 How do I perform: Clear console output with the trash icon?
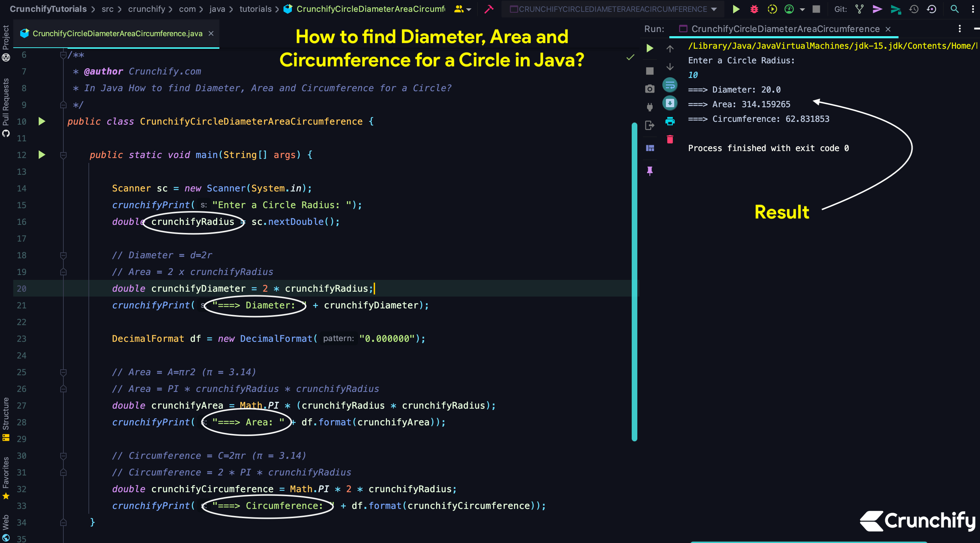(670, 139)
